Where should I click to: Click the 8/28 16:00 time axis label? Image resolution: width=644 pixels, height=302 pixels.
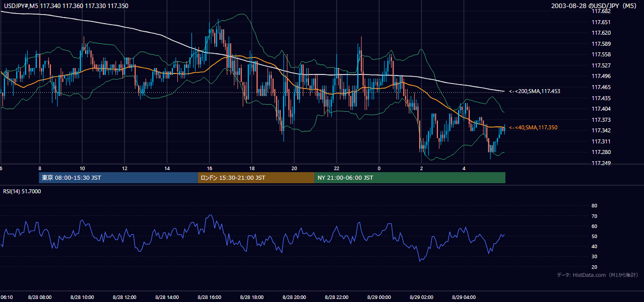click(210, 297)
